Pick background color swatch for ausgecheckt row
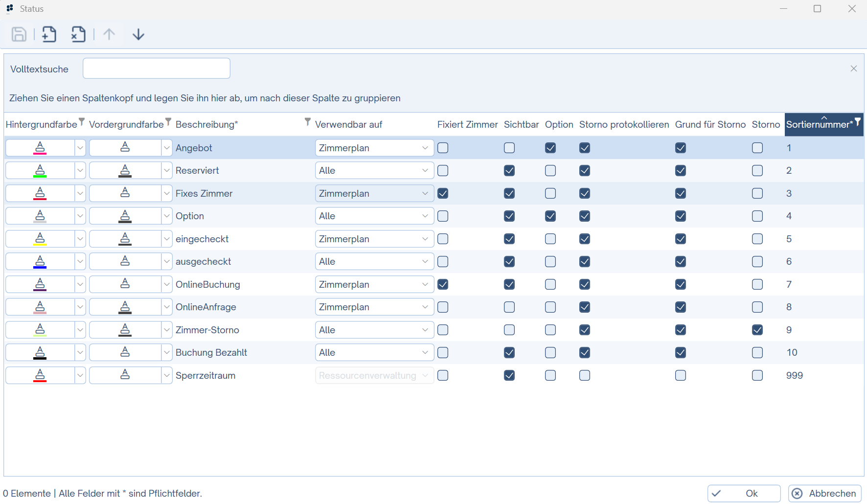Viewport: 867px width, 504px height. coord(40,262)
